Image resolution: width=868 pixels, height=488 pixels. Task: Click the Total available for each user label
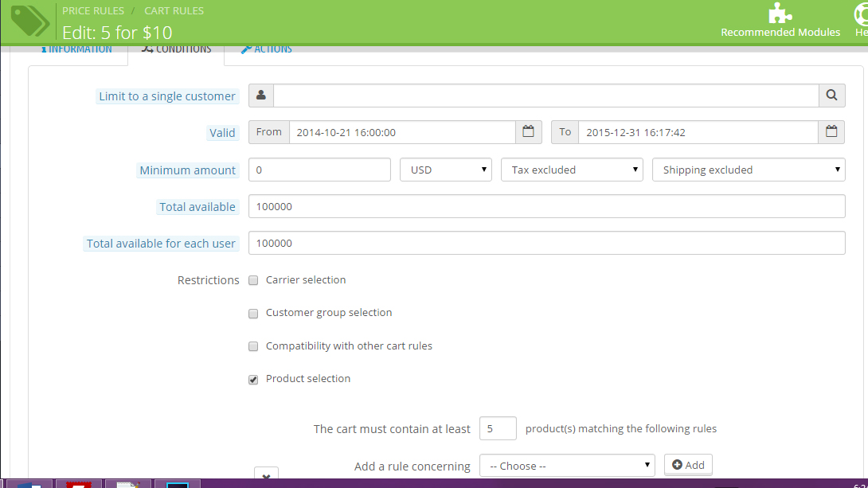pyautogui.click(x=161, y=244)
